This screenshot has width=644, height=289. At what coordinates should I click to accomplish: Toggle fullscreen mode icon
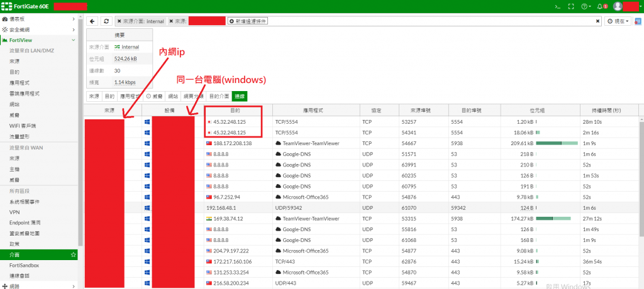pyautogui.click(x=570, y=6)
